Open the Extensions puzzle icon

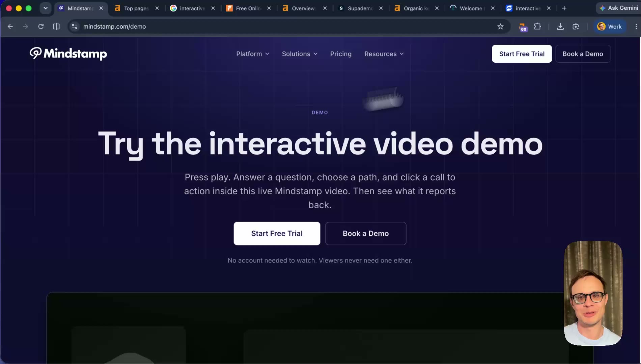[x=537, y=26]
